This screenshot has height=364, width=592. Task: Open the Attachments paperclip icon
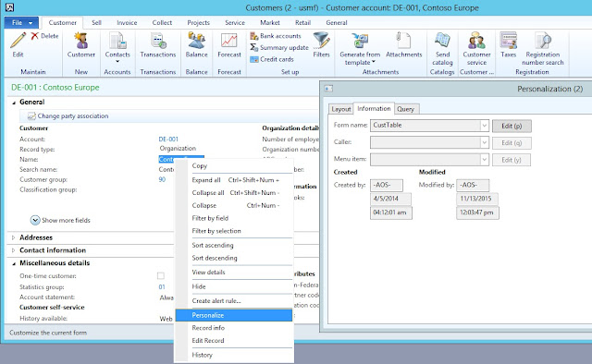(x=403, y=41)
